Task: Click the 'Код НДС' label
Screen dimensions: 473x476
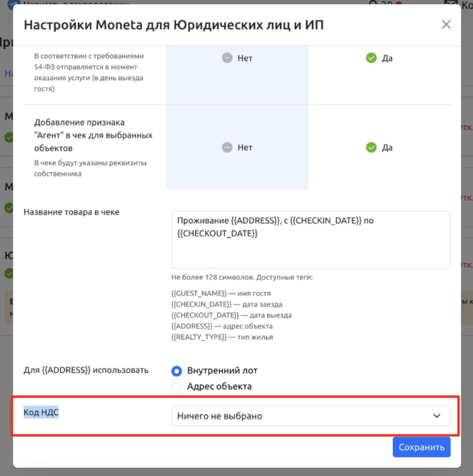Action: pyautogui.click(x=41, y=412)
